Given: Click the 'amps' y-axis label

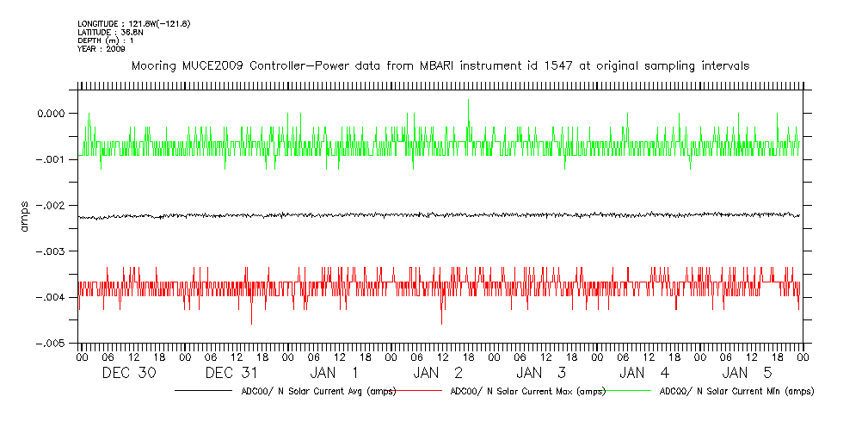Looking at the screenshot, I should point(25,217).
